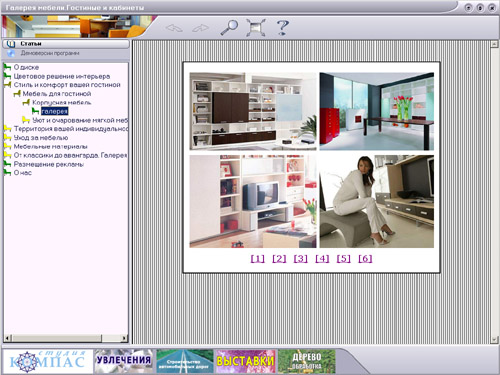Expand Уют и очарование мягкой мебели node
This screenshot has width=500, height=375.
(x=26, y=120)
